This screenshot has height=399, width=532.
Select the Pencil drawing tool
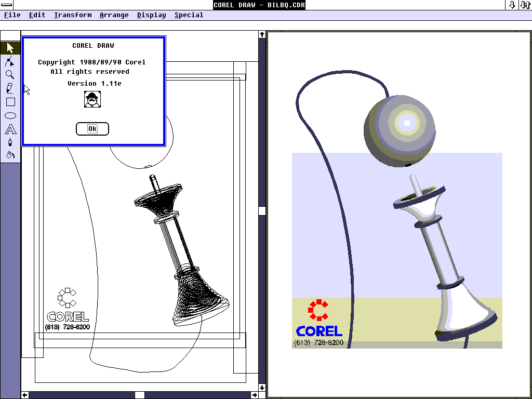[x=10, y=88]
